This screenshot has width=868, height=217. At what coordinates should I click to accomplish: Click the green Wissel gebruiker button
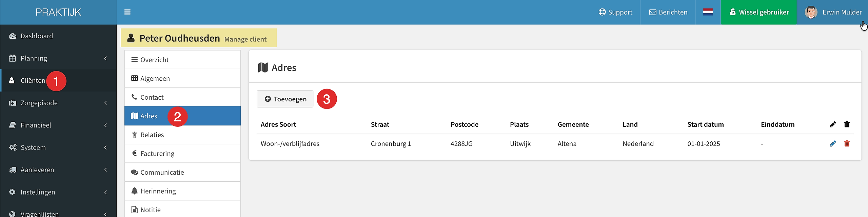tap(758, 12)
